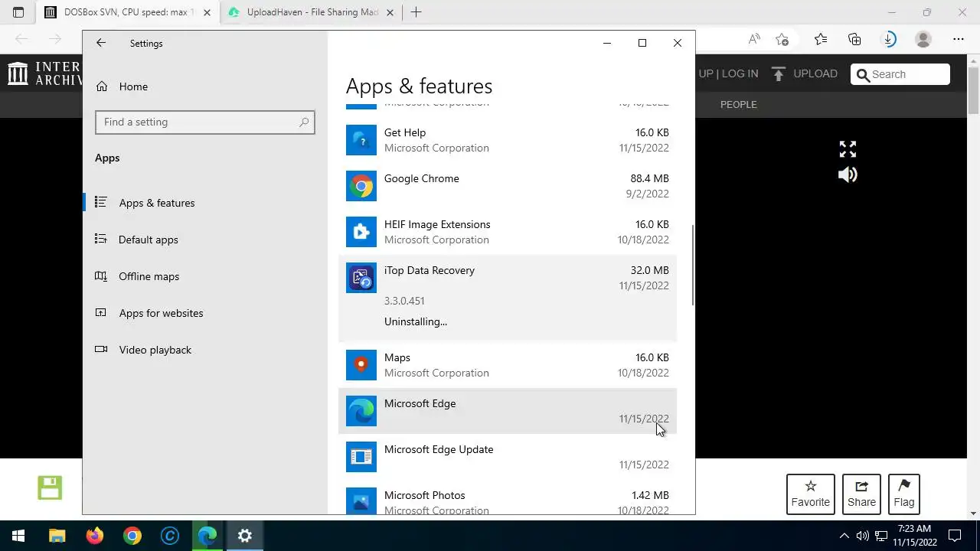
Task: Add this page to favorites
Action: [782, 39]
